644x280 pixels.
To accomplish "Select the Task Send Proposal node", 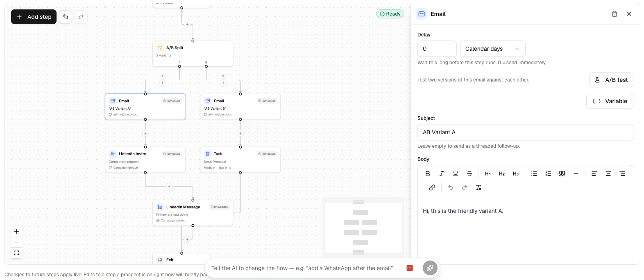I will point(240,160).
